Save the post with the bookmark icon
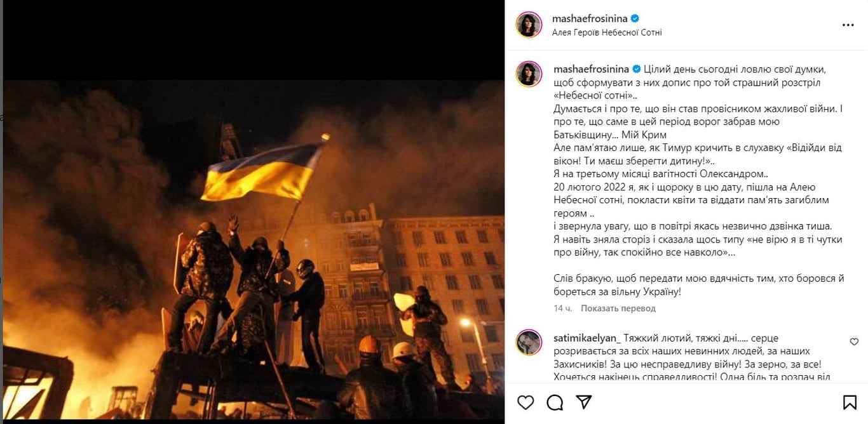 pos(850,402)
